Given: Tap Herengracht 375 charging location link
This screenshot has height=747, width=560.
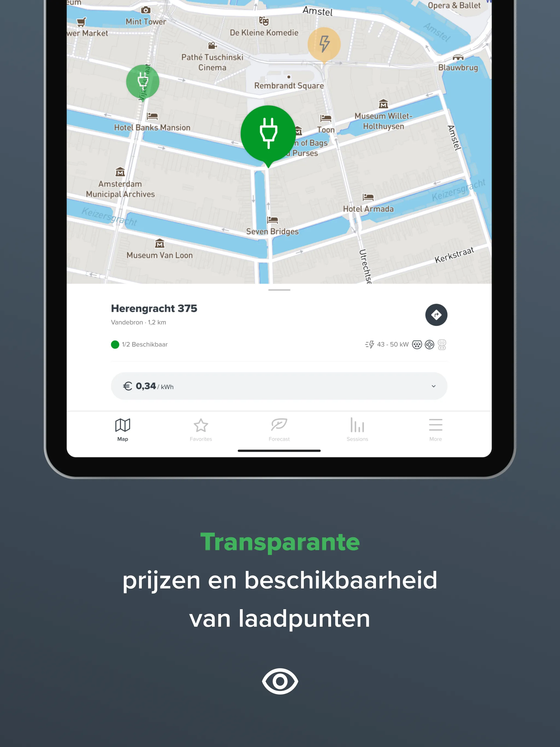Looking at the screenshot, I should (x=155, y=308).
